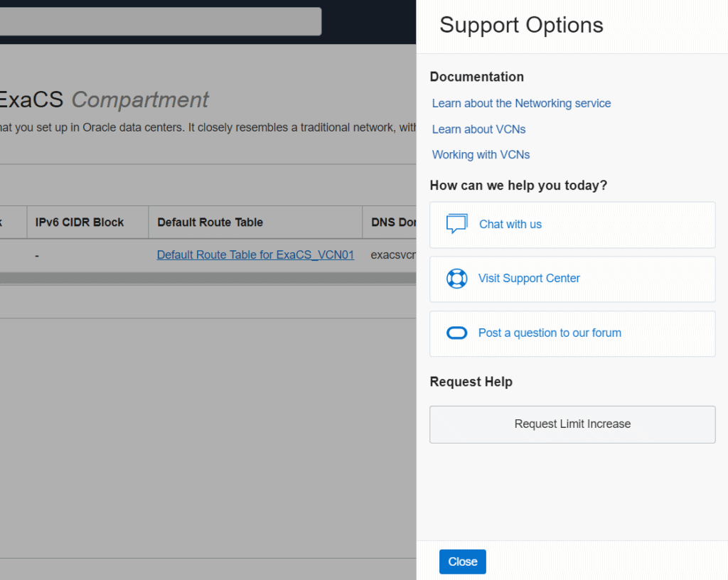728x580 pixels.
Task: Select the exacsvcn DNS domain cell
Action: pyautogui.click(x=392, y=255)
